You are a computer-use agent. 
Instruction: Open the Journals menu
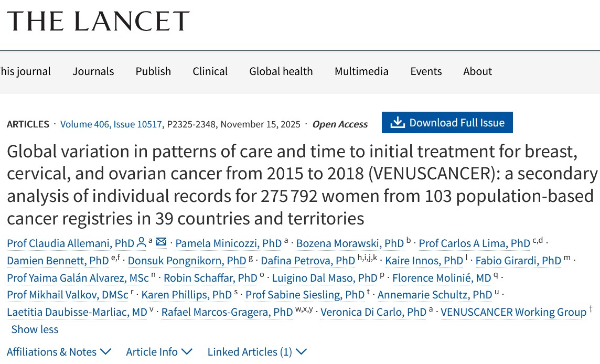tap(93, 71)
